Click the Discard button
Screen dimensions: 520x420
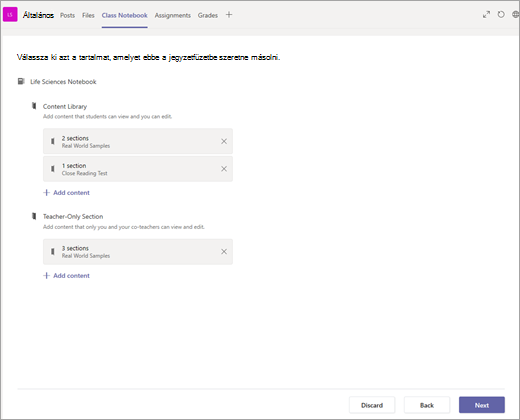point(372,405)
